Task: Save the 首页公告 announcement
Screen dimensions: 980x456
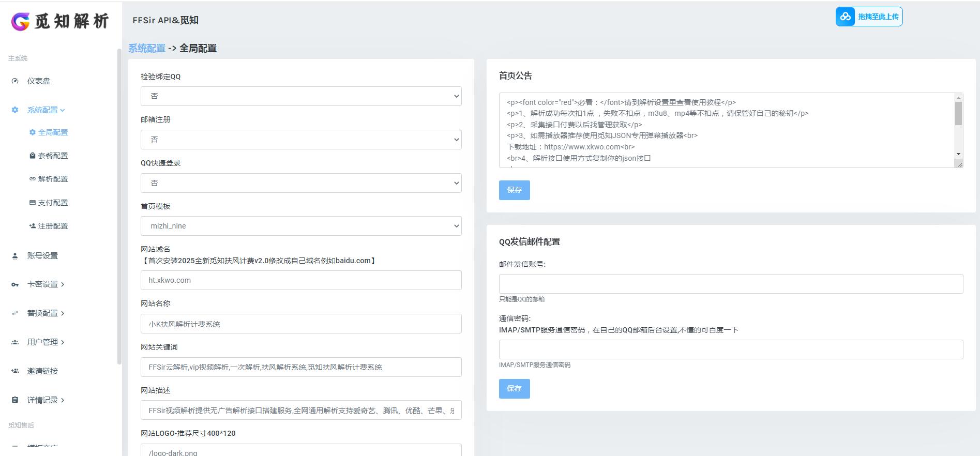Action: (514, 190)
